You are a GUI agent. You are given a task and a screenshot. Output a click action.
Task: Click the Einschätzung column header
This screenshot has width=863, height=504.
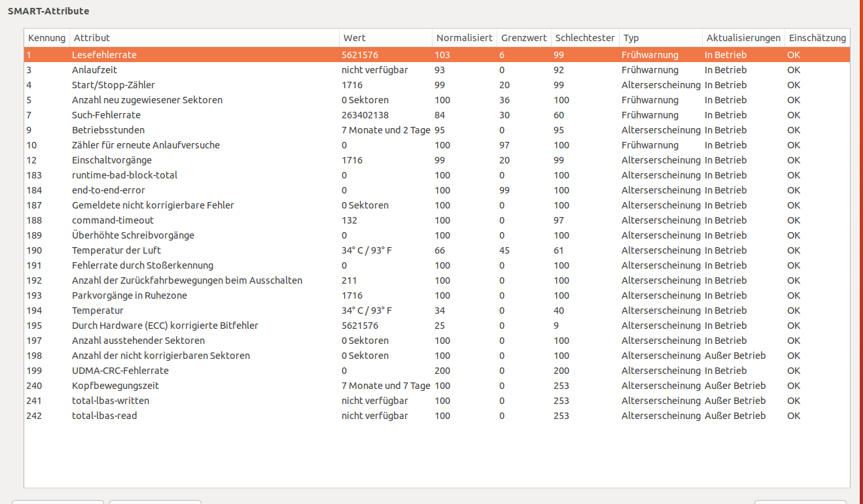[x=817, y=38]
